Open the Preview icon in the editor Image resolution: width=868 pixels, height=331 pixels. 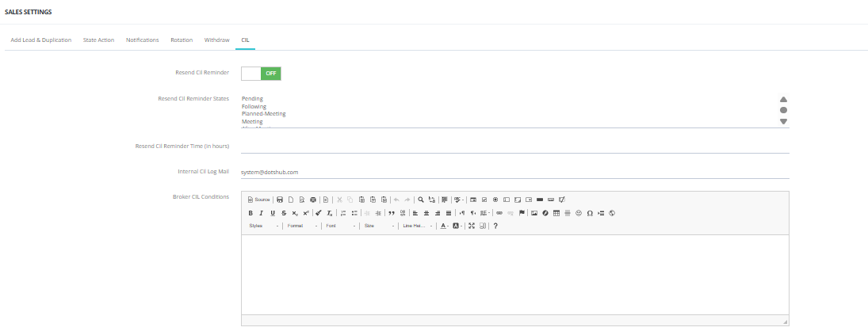click(x=302, y=200)
